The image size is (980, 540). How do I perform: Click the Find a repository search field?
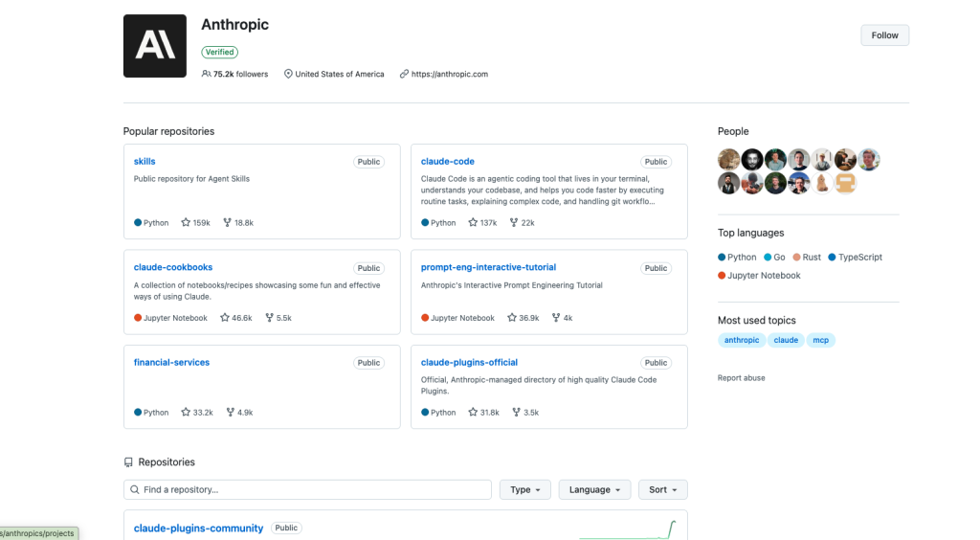[307, 489]
